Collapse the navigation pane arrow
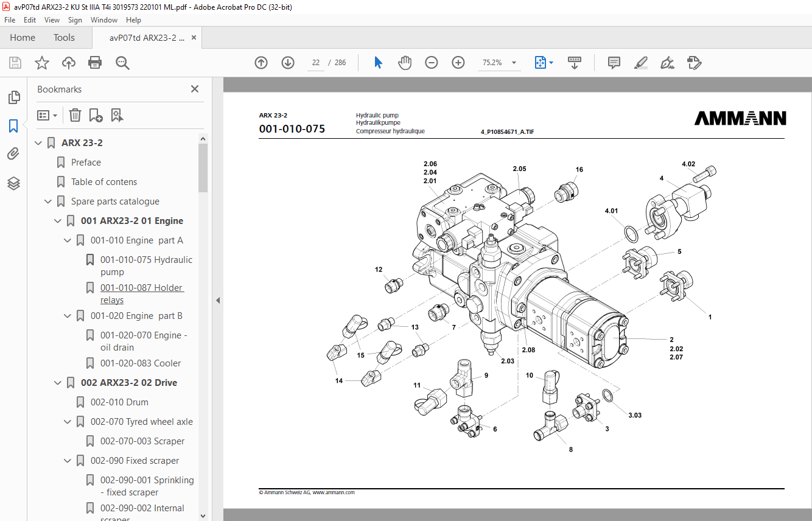 tap(217, 300)
